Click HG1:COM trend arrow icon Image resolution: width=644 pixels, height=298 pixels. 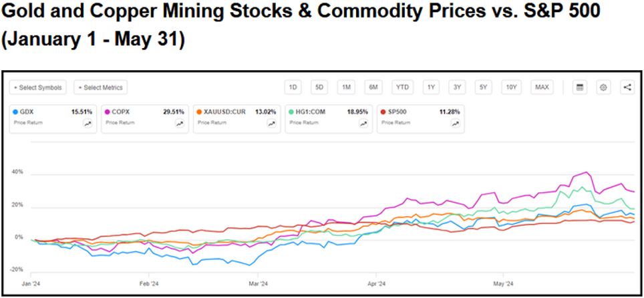pos(363,124)
